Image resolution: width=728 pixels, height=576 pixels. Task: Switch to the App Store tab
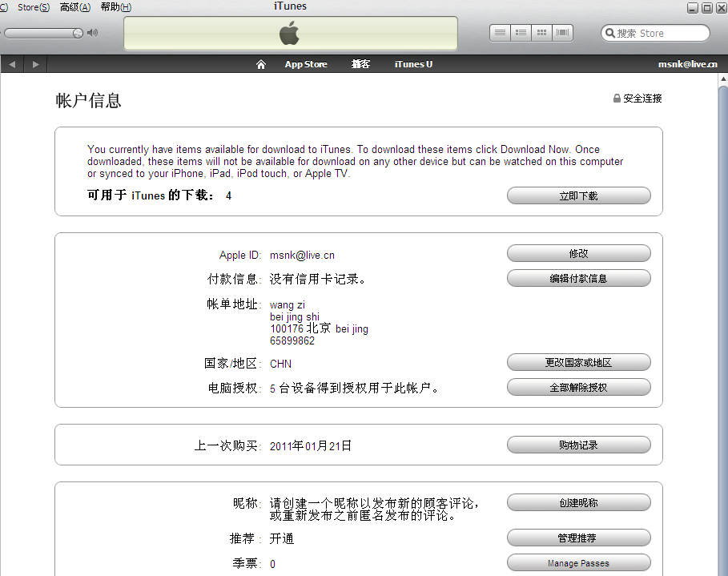(306, 64)
